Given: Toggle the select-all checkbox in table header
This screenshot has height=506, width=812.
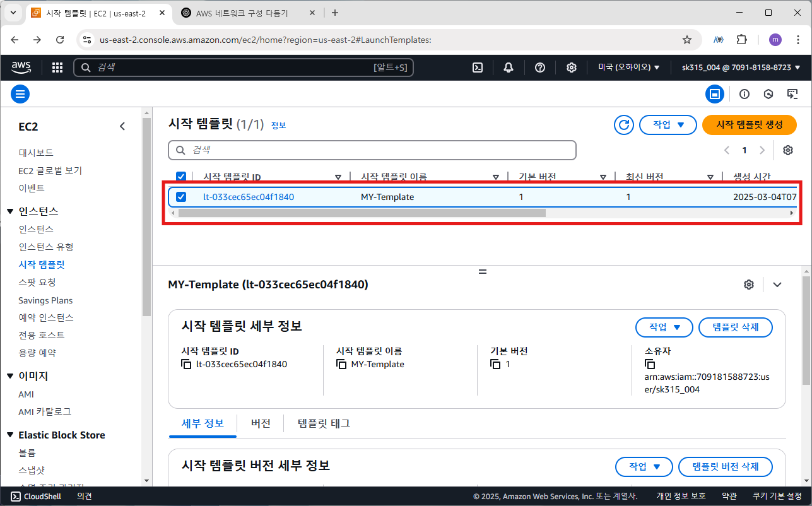Looking at the screenshot, I should 181,177.
